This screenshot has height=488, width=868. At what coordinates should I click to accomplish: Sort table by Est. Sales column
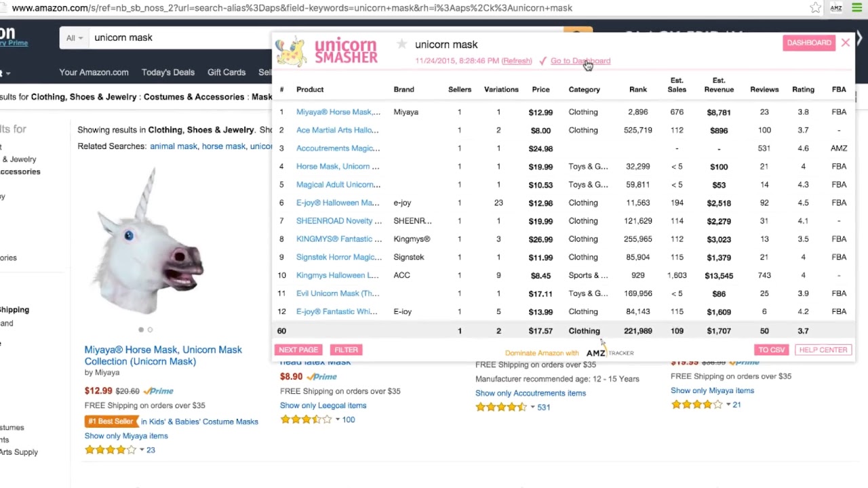677,85
